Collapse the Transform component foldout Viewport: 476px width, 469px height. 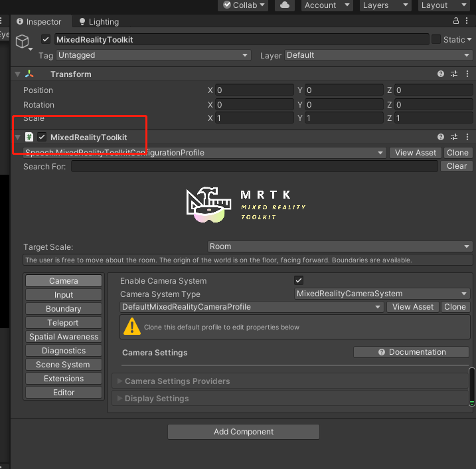[x=18, y=74]
